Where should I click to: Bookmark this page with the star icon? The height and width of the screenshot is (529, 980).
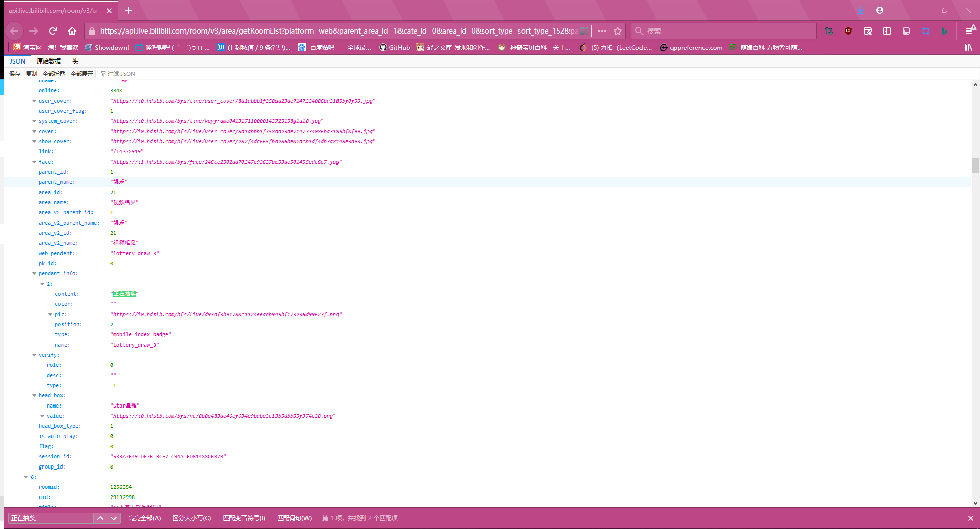tap(618, 31)
